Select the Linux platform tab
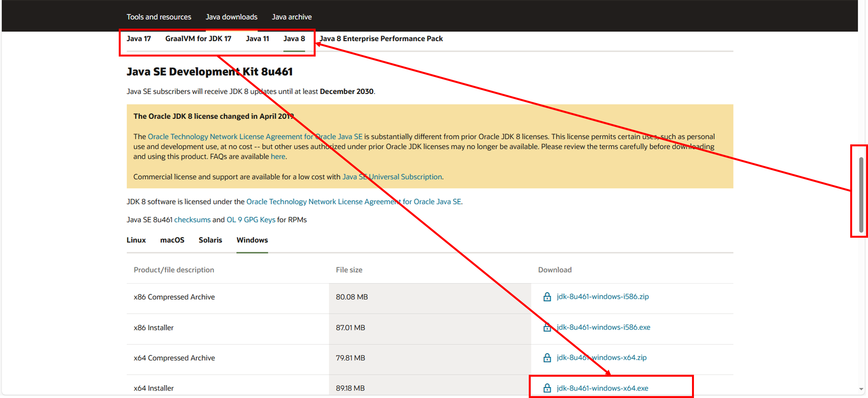The height and width of the screenshot is (398, 868). 136,240
